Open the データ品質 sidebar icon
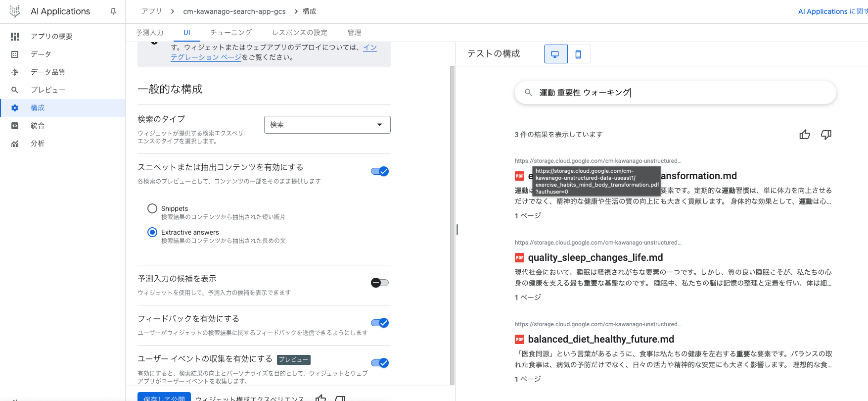The width and height of the screenshot is (868, 401). pos(15,72)
